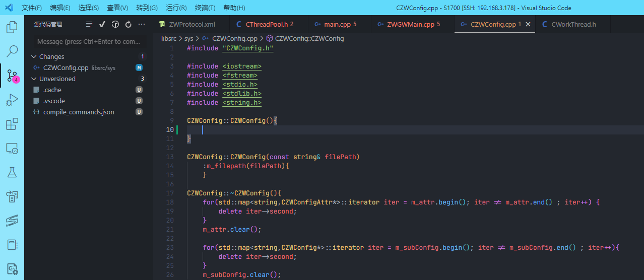Click the M status badge of CZWConfig.cpp

coord(139,67)
